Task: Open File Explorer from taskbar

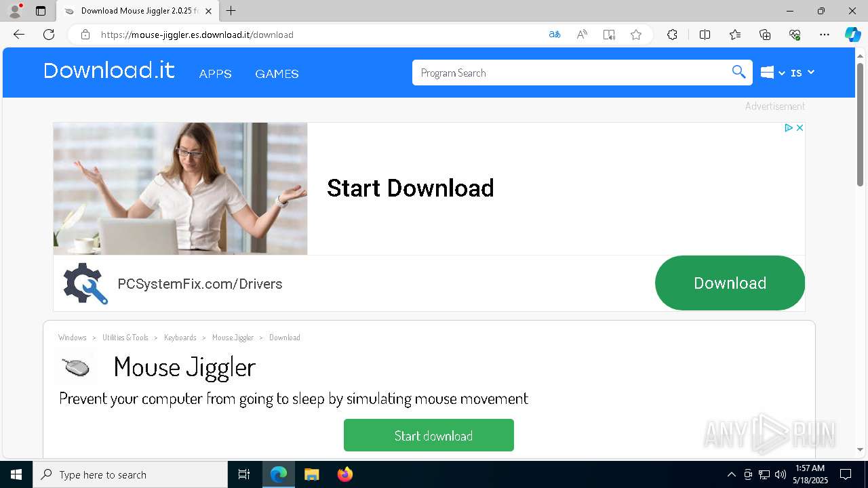Action: coord(311,474)
